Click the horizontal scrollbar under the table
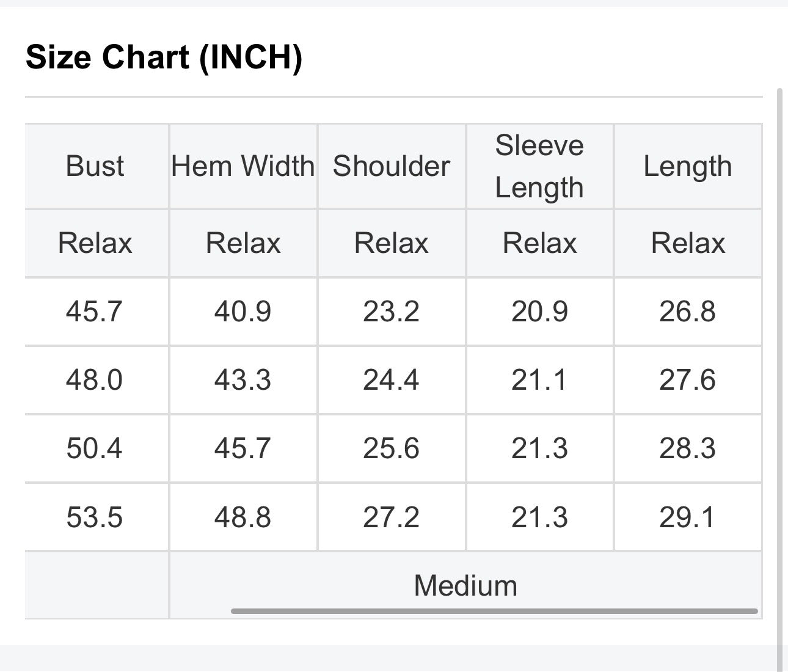 pos(494,611)
